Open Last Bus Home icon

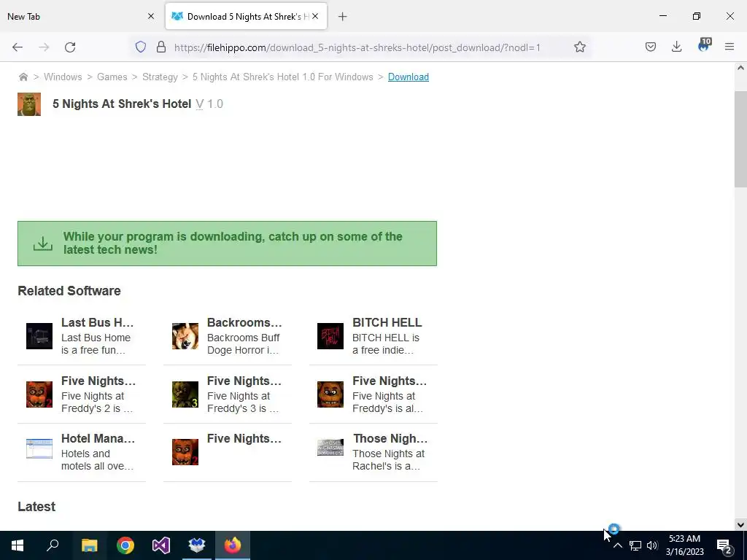click(39, 336)
